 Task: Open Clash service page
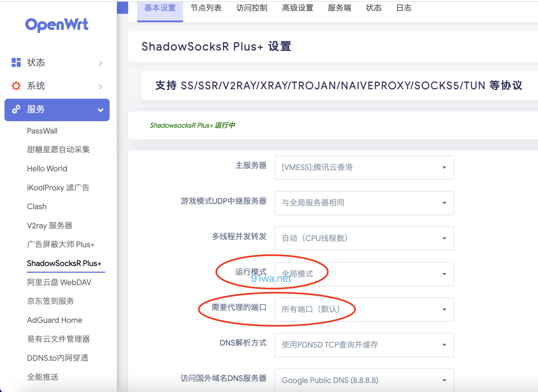click(37, 206)
